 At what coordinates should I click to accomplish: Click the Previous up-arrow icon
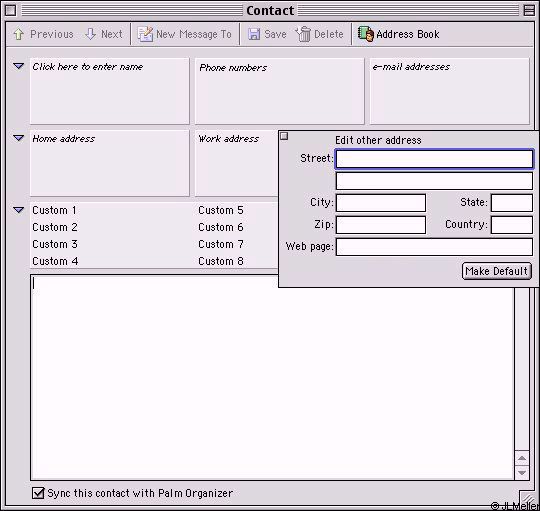coord(19,34)
